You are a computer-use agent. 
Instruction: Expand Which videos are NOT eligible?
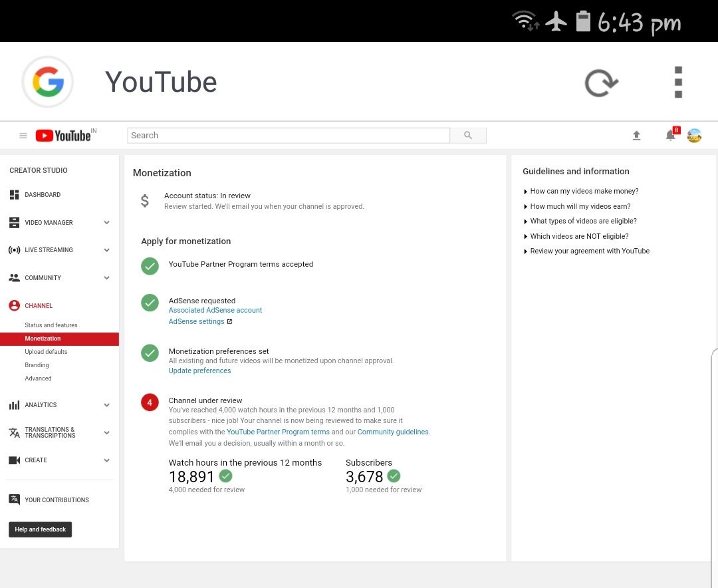click(576, 236)
